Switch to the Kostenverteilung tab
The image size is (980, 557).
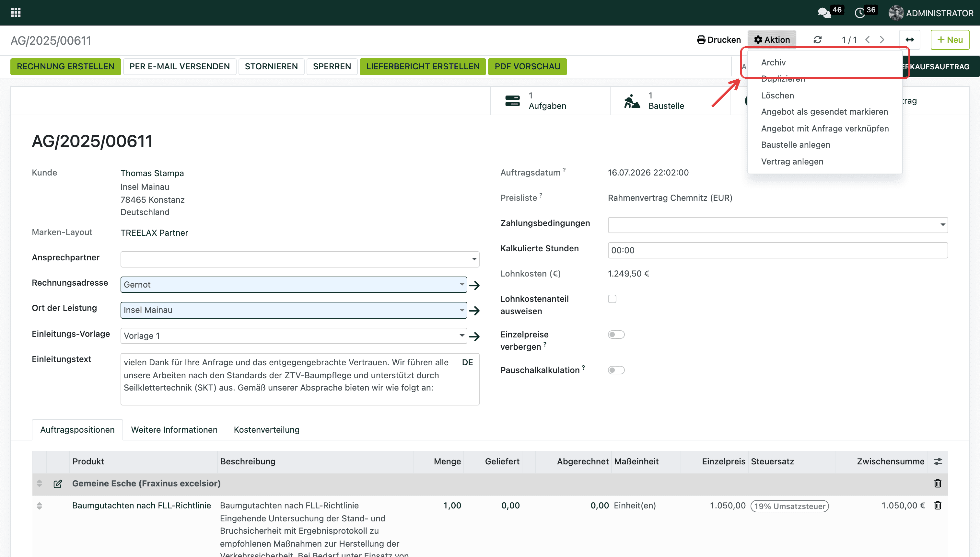pyautogui.click(x=266, y=430)
